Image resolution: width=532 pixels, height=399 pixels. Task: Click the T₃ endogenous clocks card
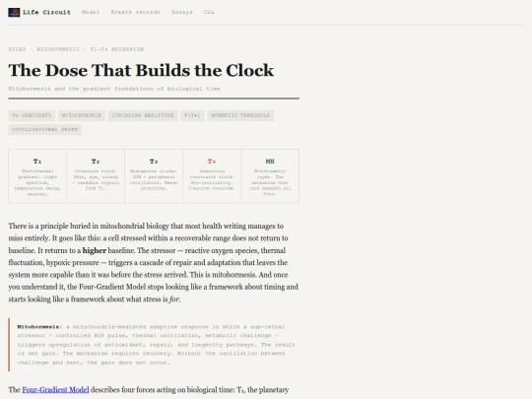[x=154, y=176]
